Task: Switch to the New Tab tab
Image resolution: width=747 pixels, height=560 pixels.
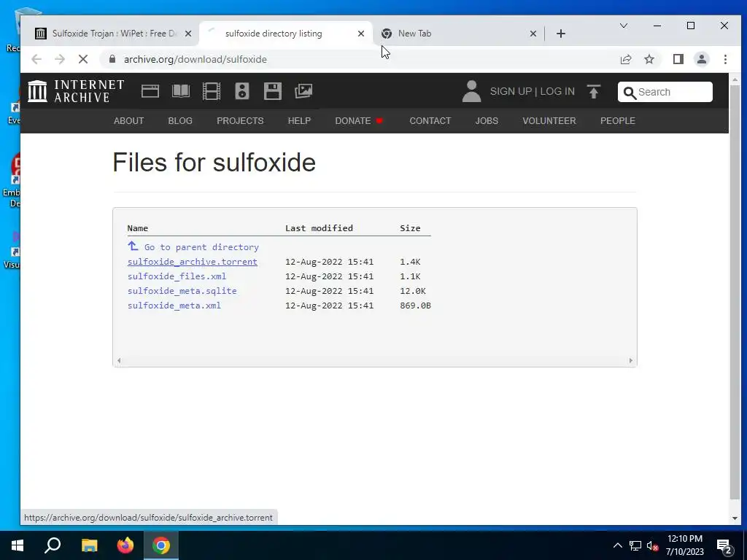Action: pyautogui.click(x=457, y=34)
